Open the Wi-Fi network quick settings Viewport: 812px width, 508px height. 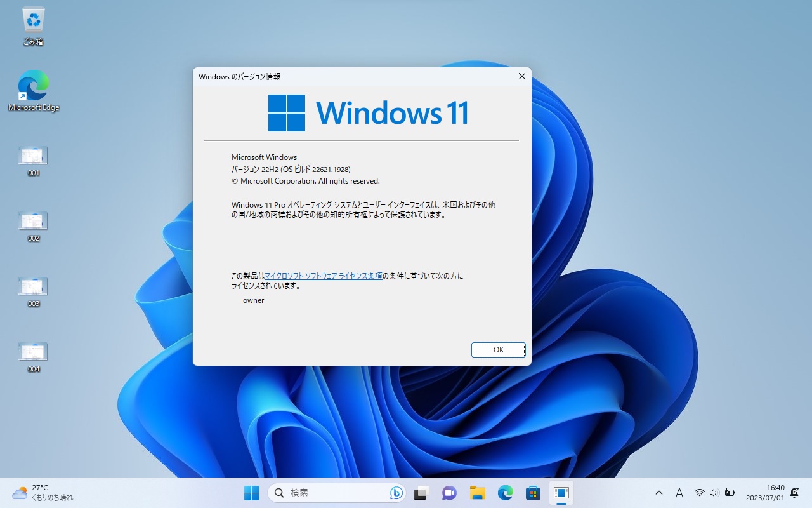coord(699,493)
